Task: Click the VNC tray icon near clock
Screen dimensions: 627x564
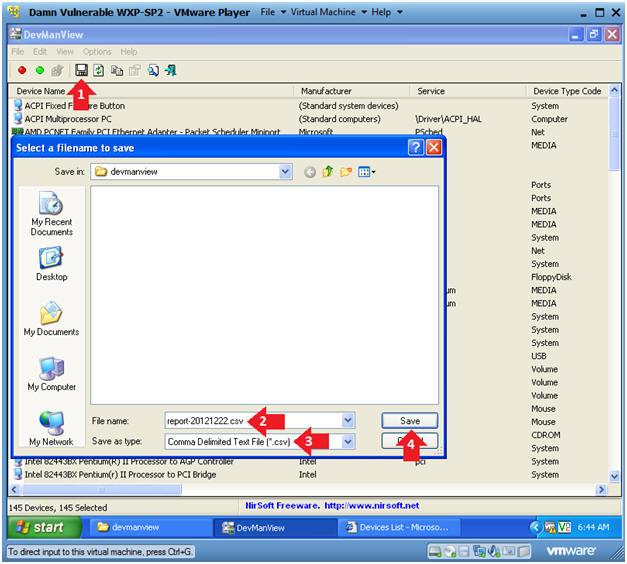Action: (x=564, y=528)
